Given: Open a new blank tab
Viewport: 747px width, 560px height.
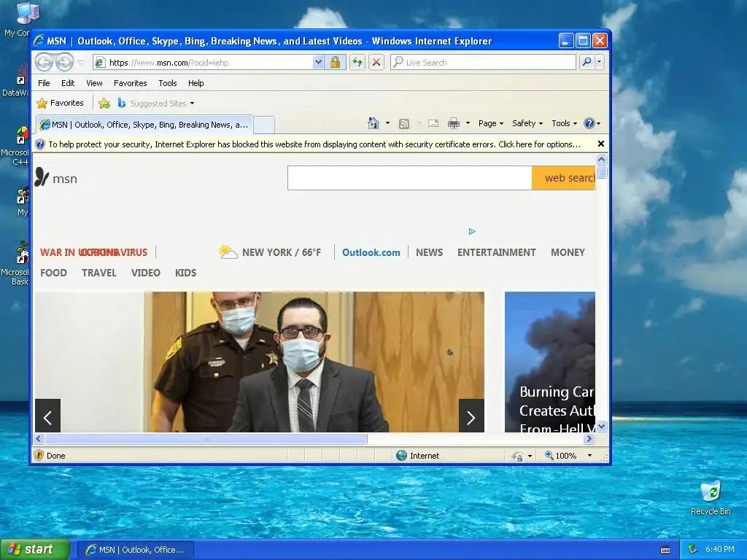Looking at the screenshot, I should click(x=264, y=125).
